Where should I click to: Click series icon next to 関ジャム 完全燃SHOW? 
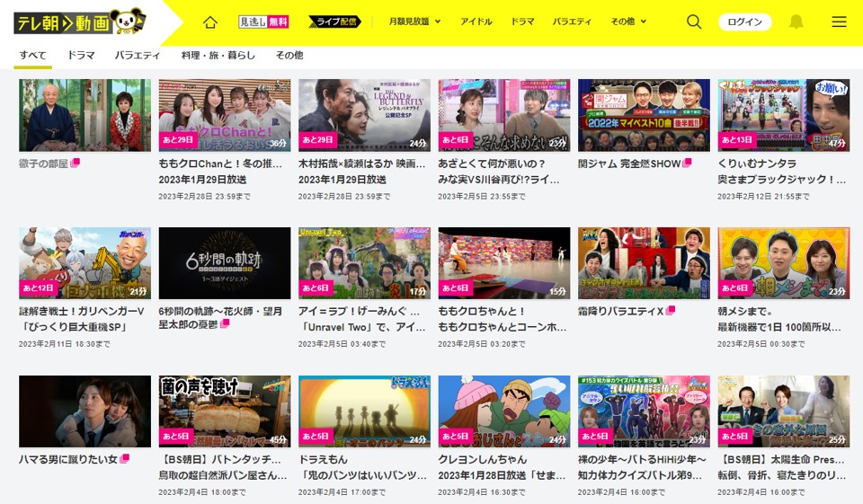pyautogui.click(x=687, y=163)
